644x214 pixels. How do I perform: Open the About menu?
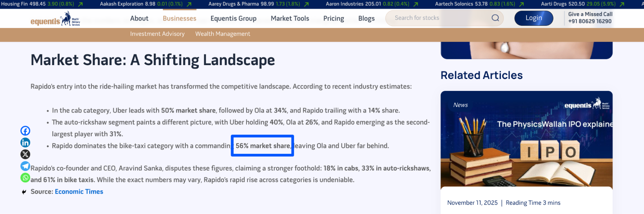(139, 18)
